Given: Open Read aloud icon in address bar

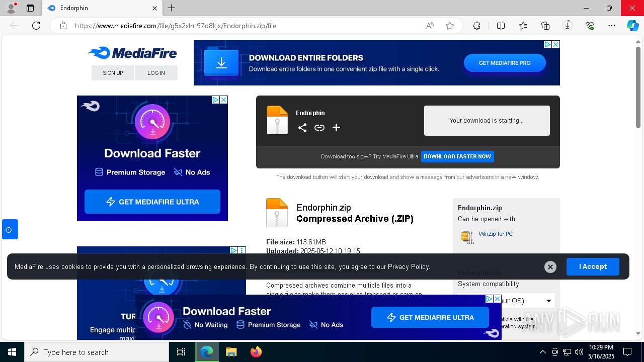Looking at the screenshot, I should 430,26.
